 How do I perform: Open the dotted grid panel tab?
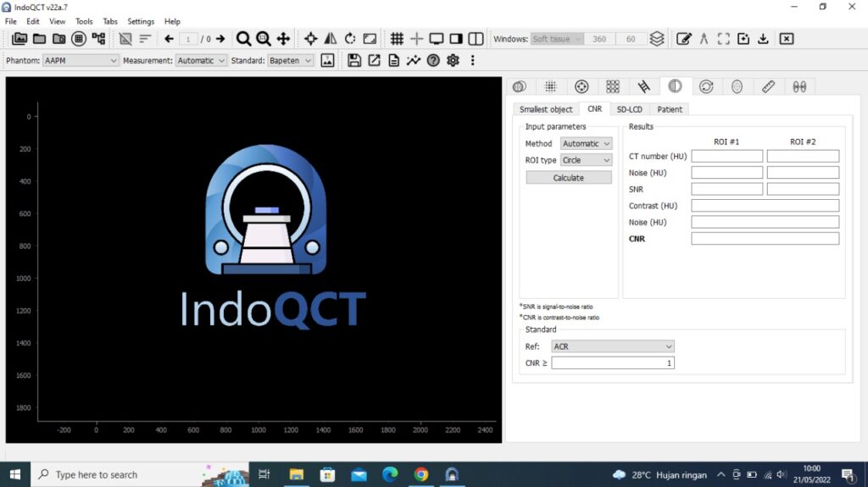(x=550, y=86)
